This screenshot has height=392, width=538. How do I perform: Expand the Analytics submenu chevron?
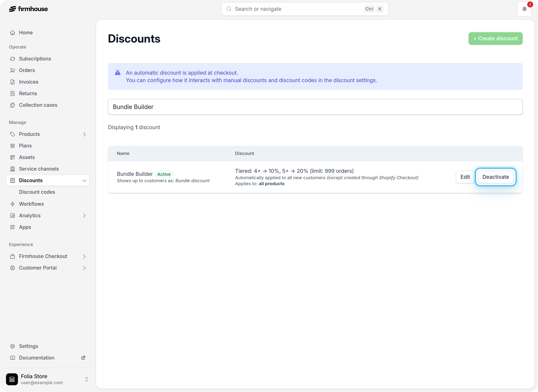[x=84, y=216]
